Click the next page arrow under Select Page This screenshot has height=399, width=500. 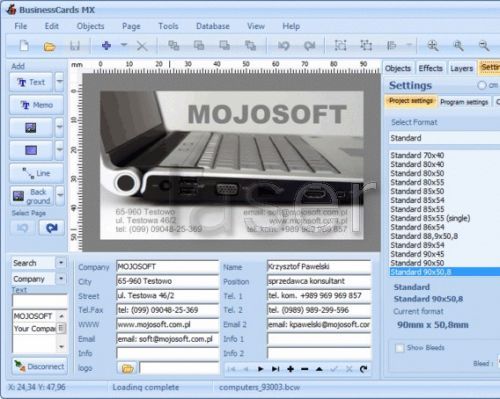click(x=52, y=228)
